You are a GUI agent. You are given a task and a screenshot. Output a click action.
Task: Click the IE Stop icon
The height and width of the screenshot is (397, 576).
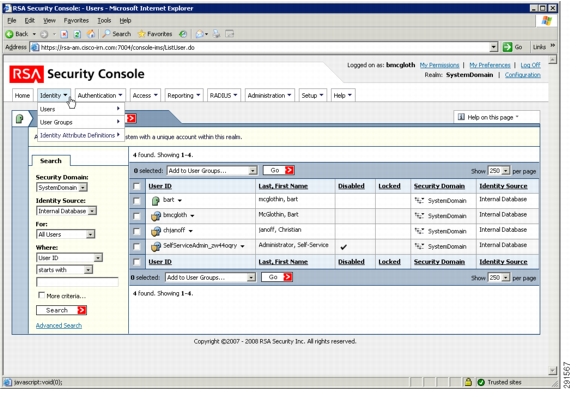coord(64,34)
